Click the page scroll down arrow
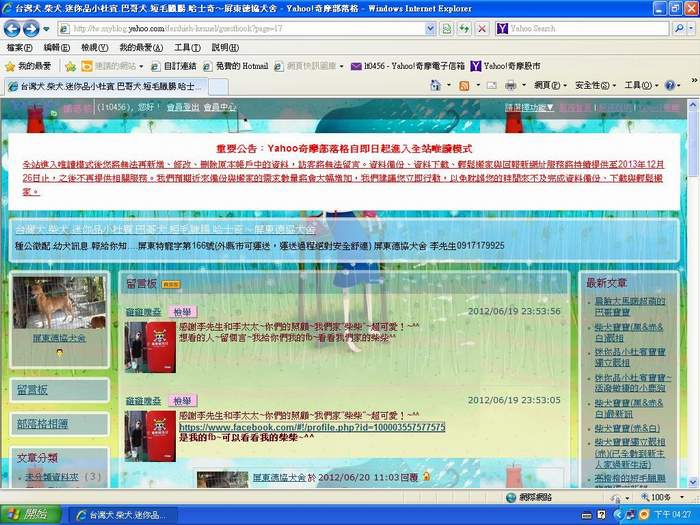 (692, 482)
